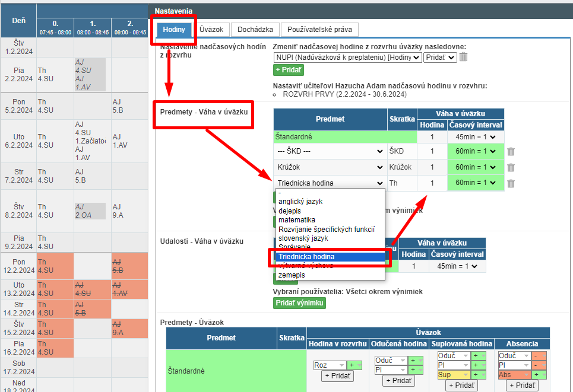
Task: Open the Roz dropdown in Hodina v rozvrhu
Action: (x=330, y=365)
